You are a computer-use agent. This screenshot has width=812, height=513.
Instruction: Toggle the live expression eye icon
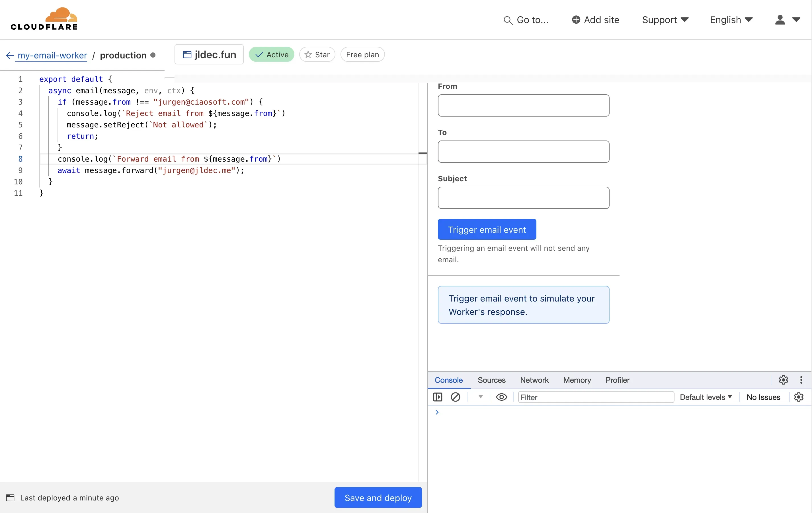click(501, 397)
